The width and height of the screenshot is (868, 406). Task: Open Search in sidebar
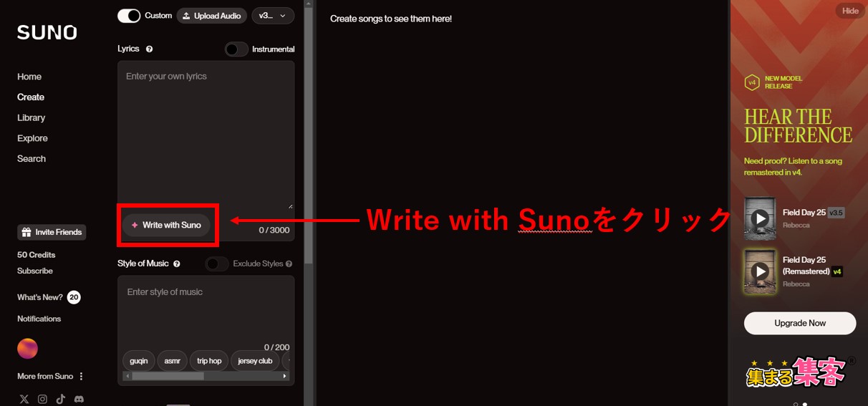coord(32,159)
